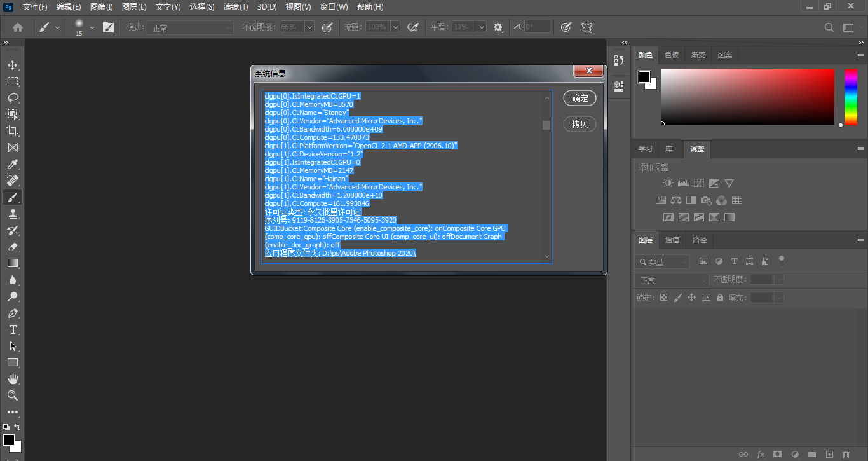
Task: Toggle the brush settings panel button
Action: [x=108, y=27]
